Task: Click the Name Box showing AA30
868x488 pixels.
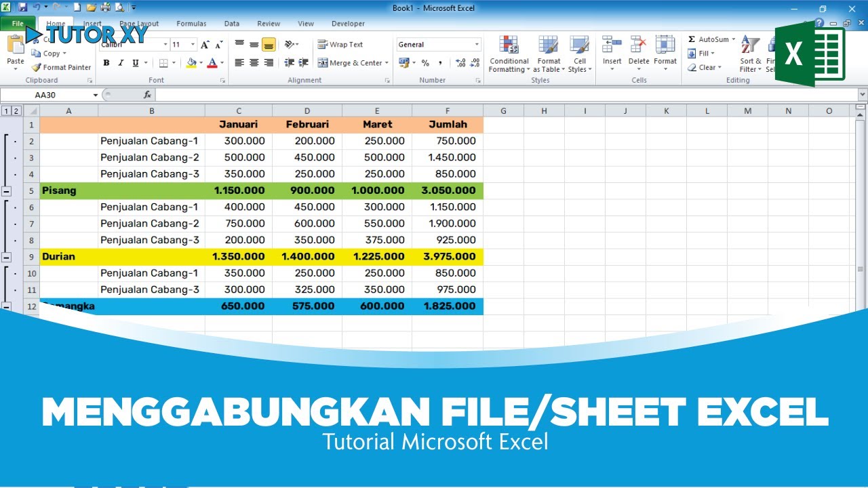Action: pos(46,95)
